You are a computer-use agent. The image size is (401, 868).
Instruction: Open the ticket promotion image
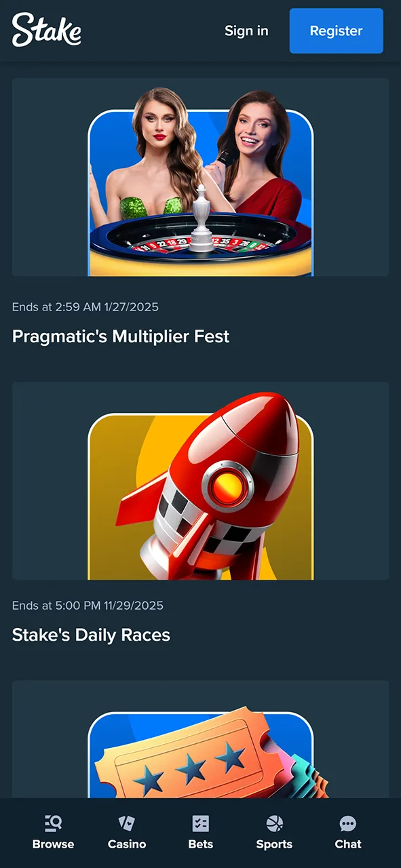(201, 739)
